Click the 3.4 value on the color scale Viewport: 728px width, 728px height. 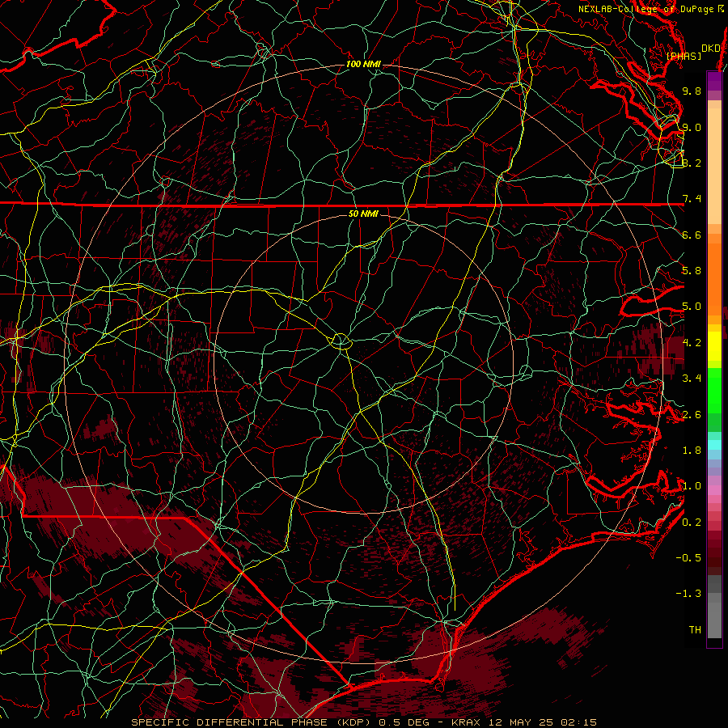[692, 379]
